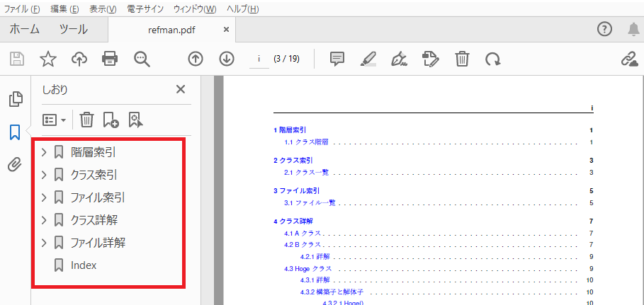The width and height of the screenshot is (644, 305).
Task: Open attachments panel with paperclip icon
Action: 15,165
